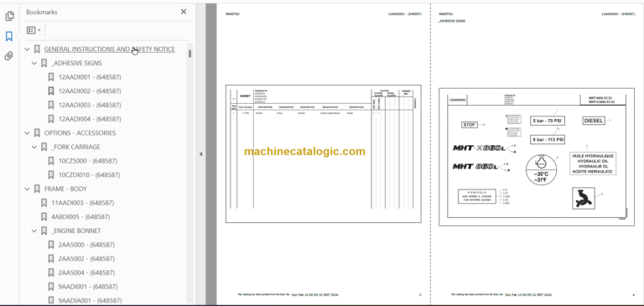Click the 8 bar - 113 PSI label
The image size is (644, 306).
[x=547, y=139]
